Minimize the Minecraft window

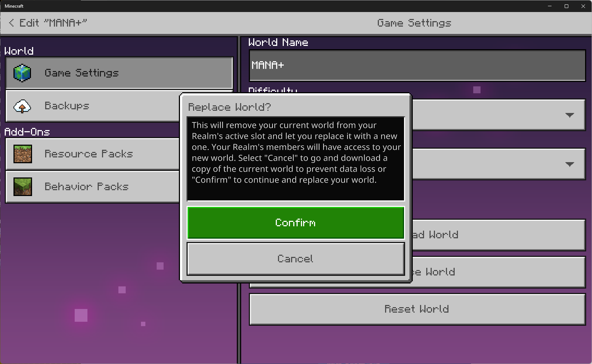pyautogui.click(x=550, y=6)
